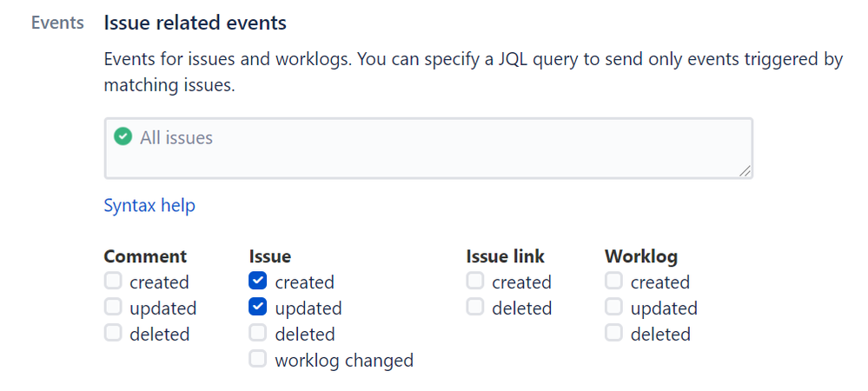Check the Worklog created option
868x391 pixels.
point(613,282)
